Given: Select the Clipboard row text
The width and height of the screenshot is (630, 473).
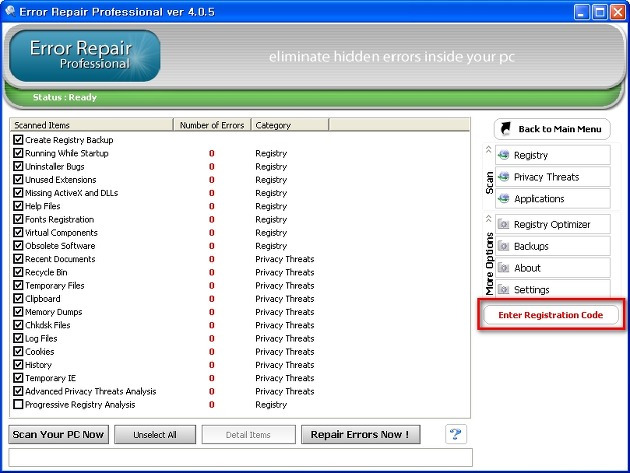Looking at the screenshot, I should click(x=43, y=299).
